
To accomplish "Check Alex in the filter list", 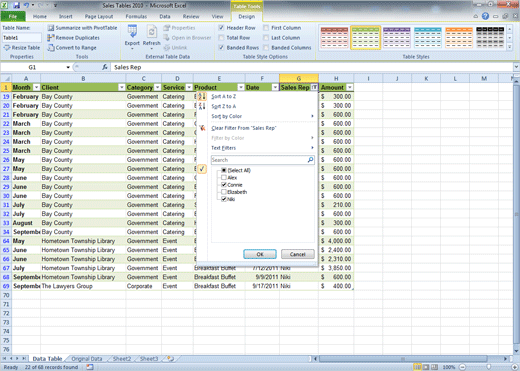I will (224, 178).
